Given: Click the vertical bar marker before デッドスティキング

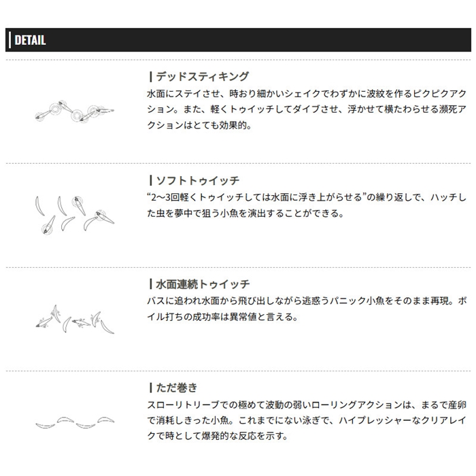Looking at the screenshot, I should (x=150, y=77).
